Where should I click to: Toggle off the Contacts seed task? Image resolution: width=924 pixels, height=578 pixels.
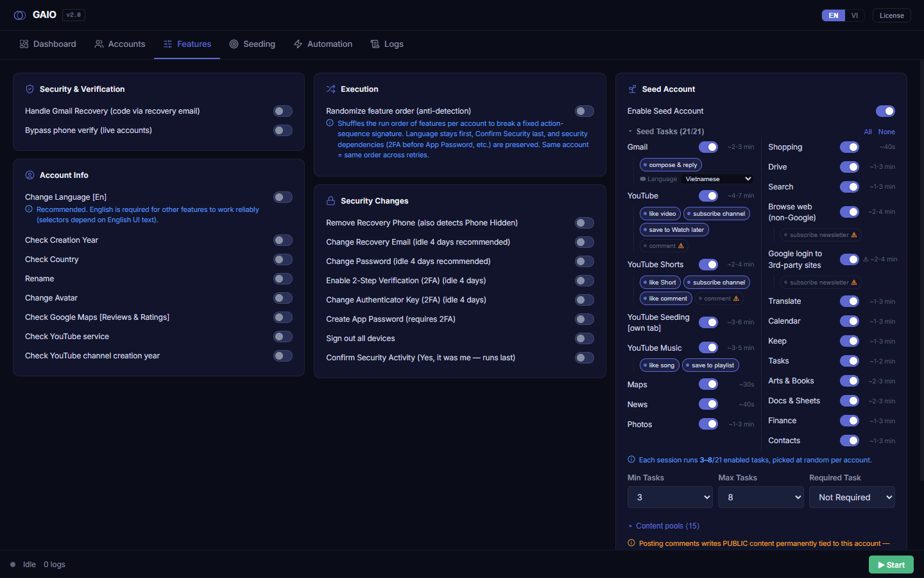coord(850,441)
